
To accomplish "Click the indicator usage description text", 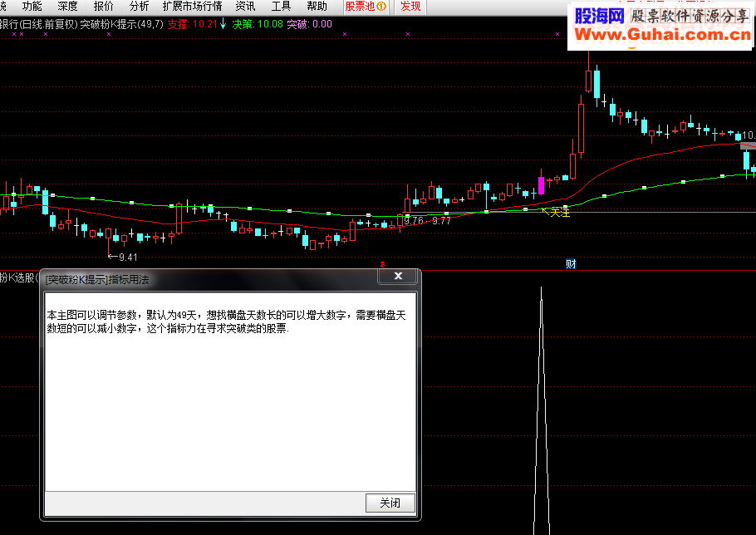I will click(x=226, y=321).
